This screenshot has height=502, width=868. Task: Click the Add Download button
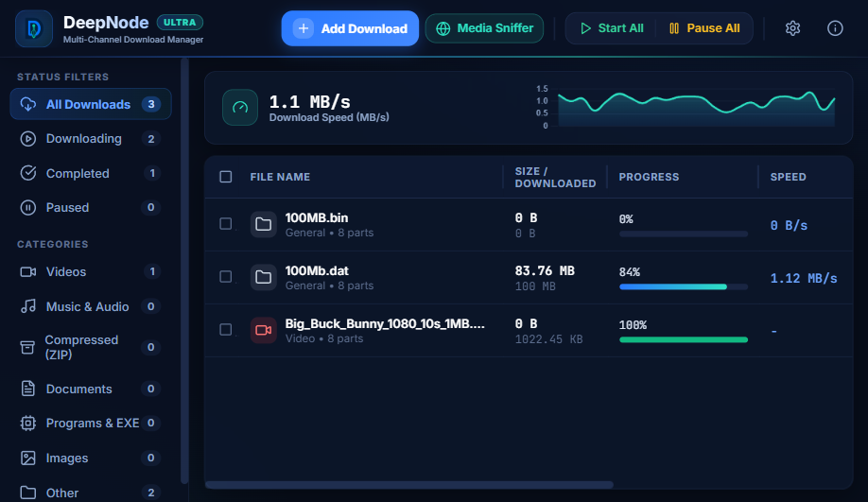pos(350,28)
